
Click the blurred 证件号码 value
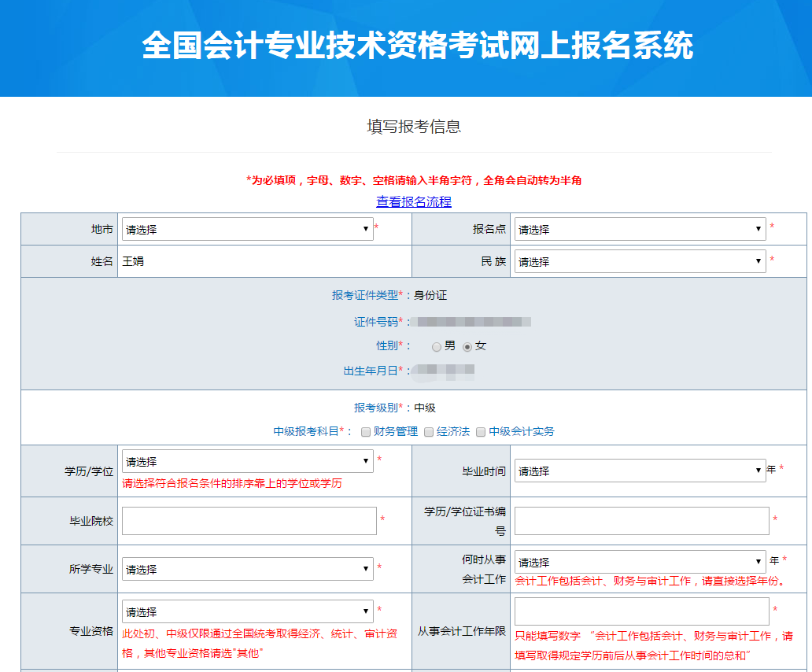coord(472,322)
